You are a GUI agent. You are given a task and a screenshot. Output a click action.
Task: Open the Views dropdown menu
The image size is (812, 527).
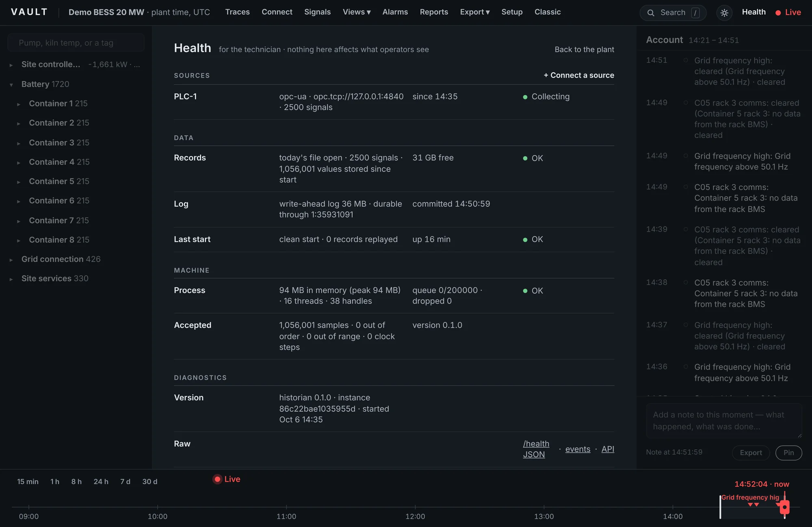click(356, 12)
